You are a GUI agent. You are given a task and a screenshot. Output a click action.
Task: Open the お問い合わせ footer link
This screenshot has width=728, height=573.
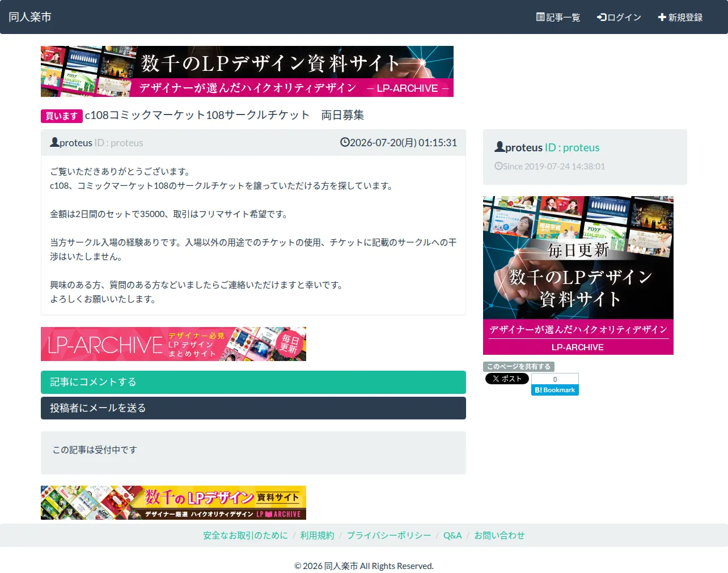(500, 536)
